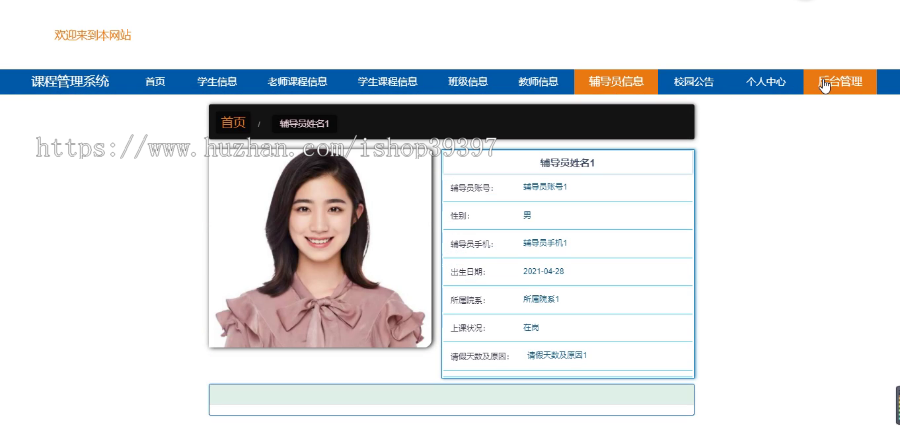The height and width of the screenshot is (432, 900).
Task: Open 校园公告 from the nav bar
Action: coord(694,81)
